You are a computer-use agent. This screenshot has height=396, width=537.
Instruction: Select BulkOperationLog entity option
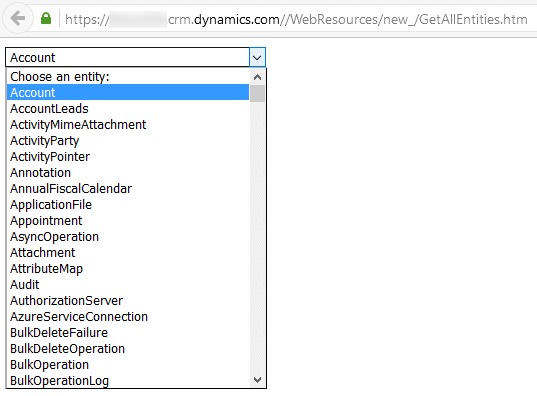(x=128, y=381)
